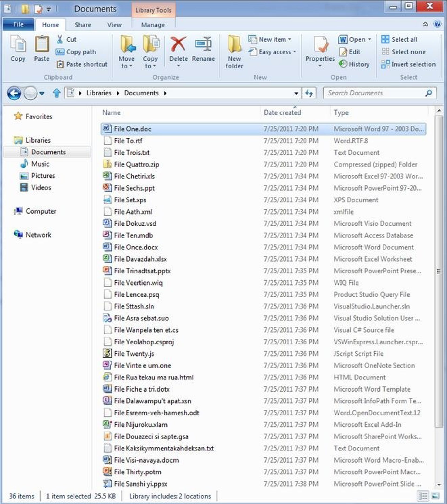
Task: Open the History icon in Open group
Action: point(343,64)
